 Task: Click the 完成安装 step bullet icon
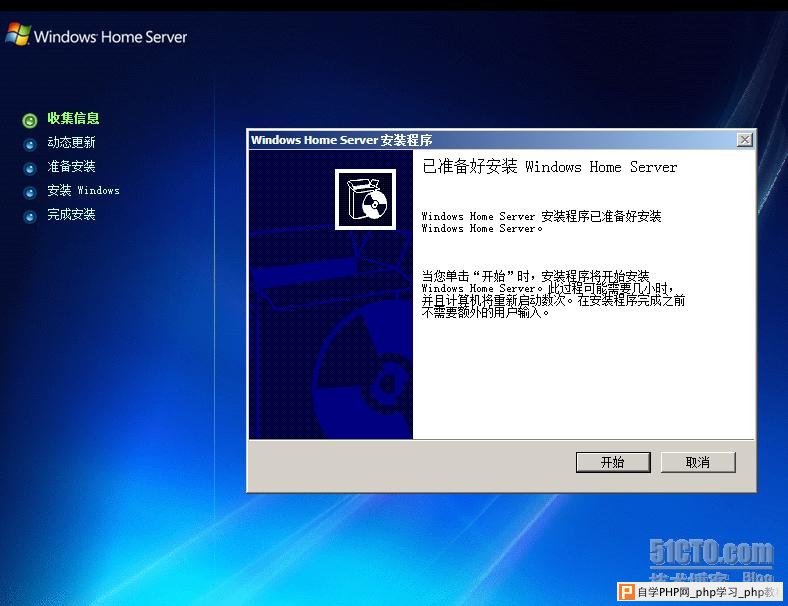point(30,217)
